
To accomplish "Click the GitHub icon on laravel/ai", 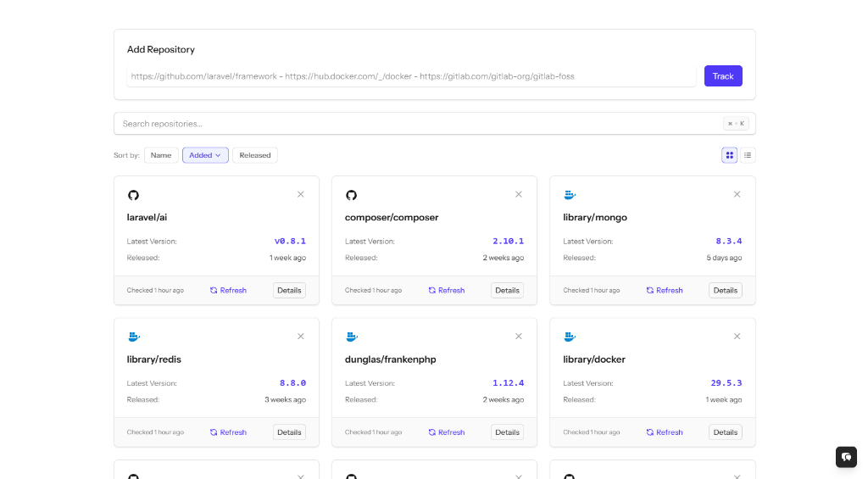I will click(133, 195).
